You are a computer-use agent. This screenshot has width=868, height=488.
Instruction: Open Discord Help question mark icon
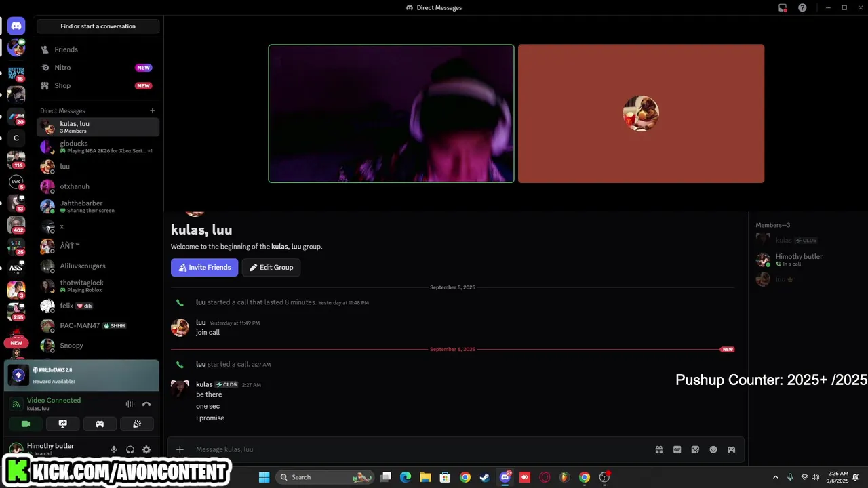point(802,7)
